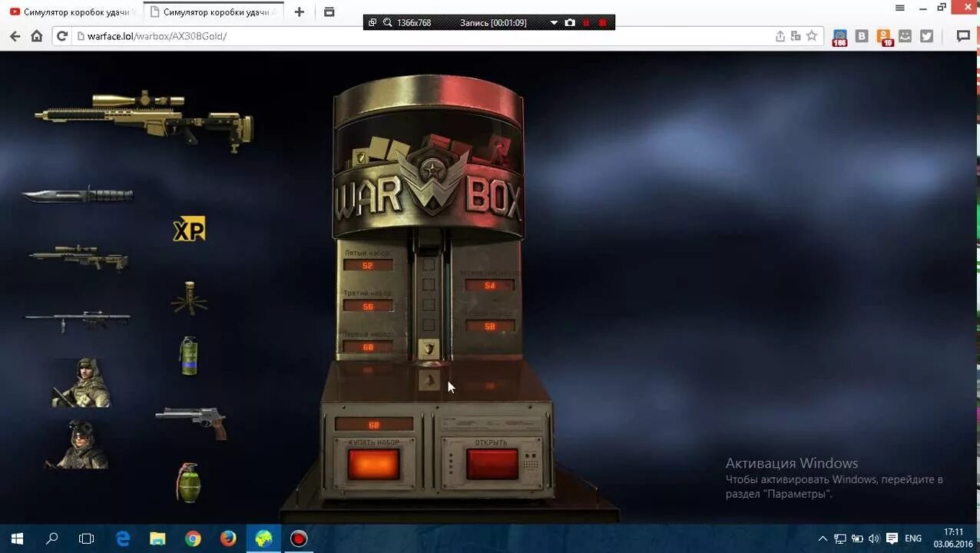Click the price display above Купить набор
The image size is (980, 553).
click(x=374, y=425)
